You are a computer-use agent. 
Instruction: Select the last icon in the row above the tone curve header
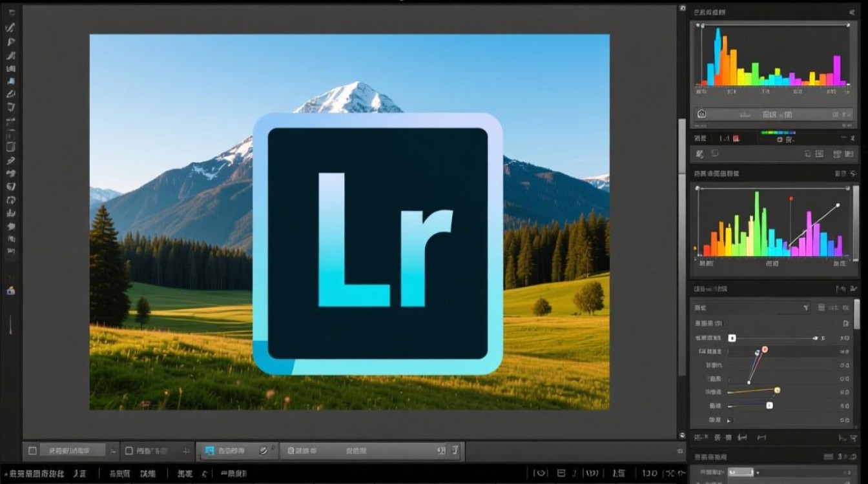tap(848, 154)
